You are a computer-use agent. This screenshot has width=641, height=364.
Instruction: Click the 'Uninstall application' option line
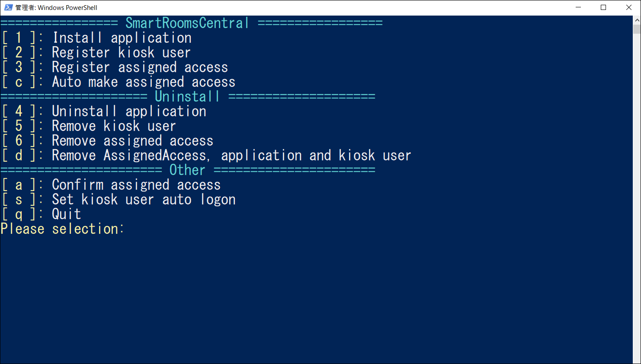point(129,112)
